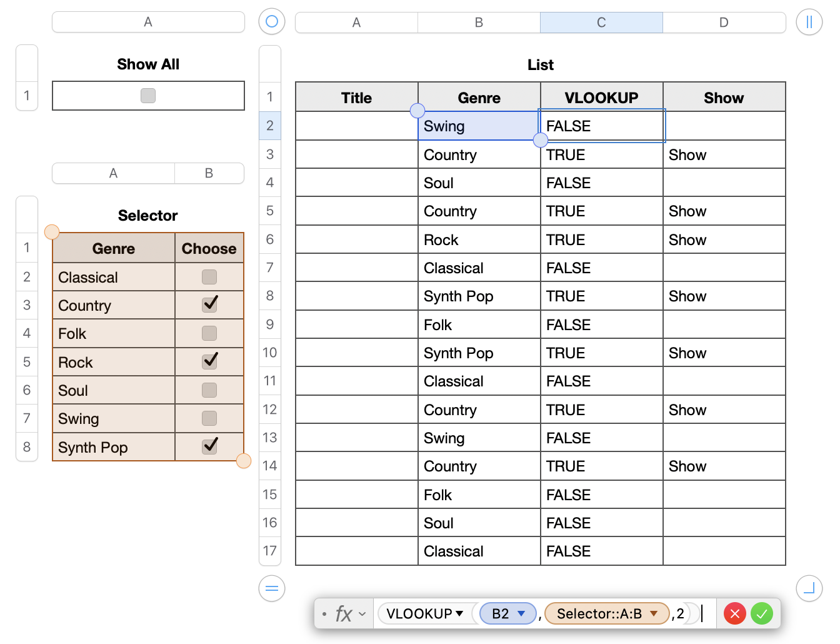Click the Show header cell in List table

[x=724, y=98]
